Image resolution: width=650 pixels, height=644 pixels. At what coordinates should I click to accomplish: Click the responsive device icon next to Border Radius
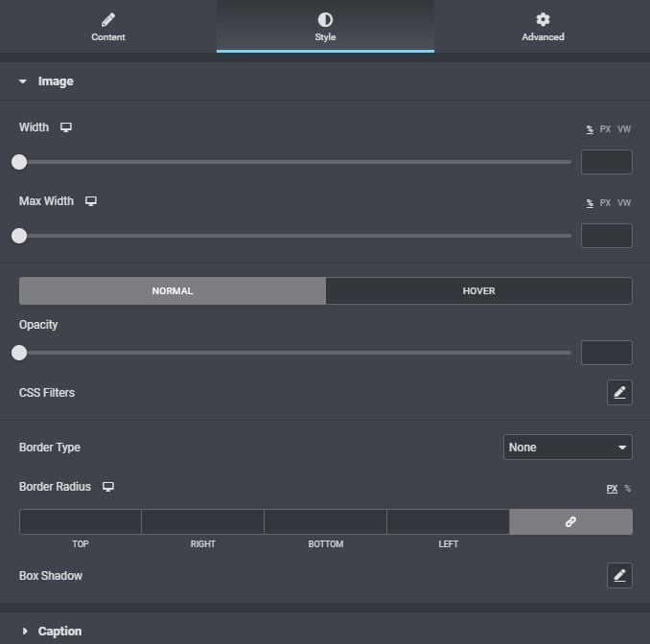pos(108,487)
